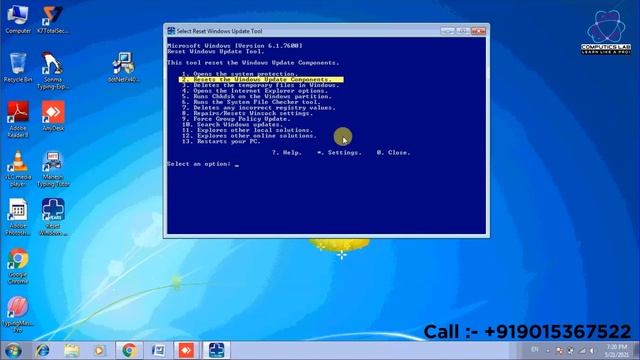Click the Select an option prompt line

[203, 164]
